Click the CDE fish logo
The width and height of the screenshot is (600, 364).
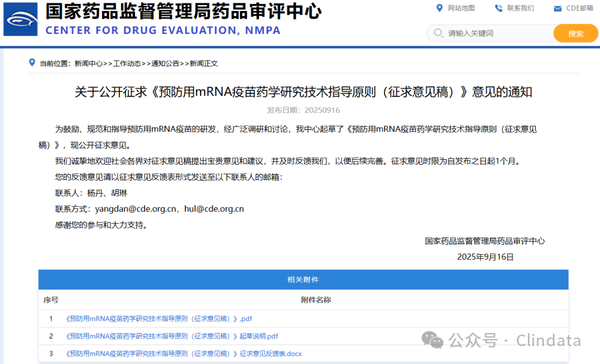21,19
